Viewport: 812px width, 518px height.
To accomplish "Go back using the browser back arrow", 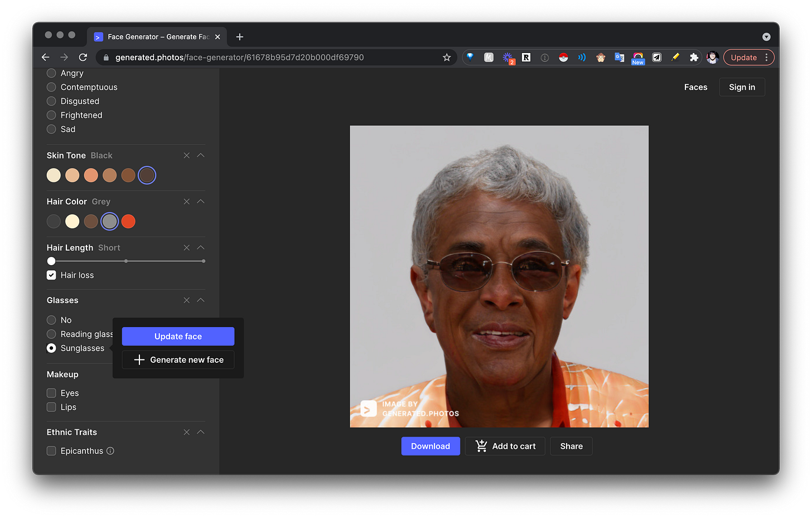I will (x=46, y=57).
